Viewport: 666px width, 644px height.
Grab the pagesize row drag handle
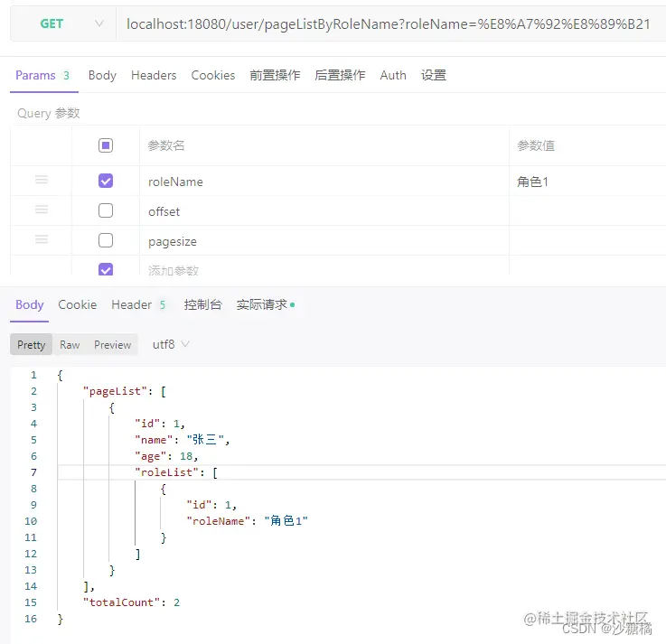tap(42, 239)
